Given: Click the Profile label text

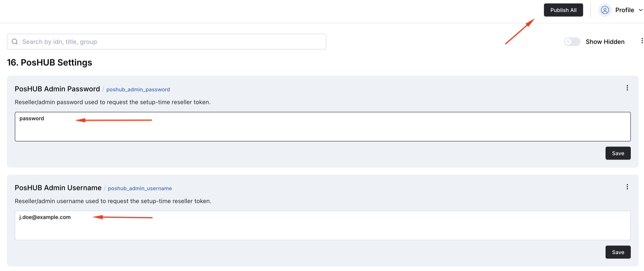Looking at the screenshot, I should point(624,10).
